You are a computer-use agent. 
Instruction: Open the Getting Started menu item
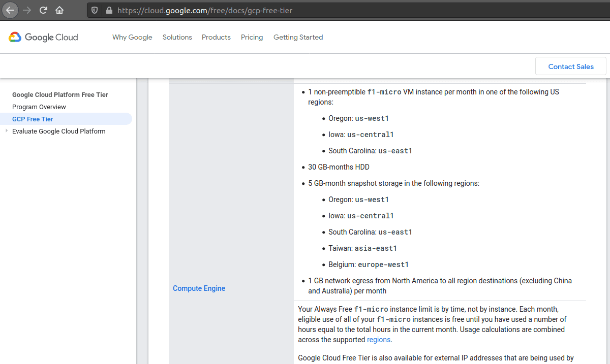(298, 37)
